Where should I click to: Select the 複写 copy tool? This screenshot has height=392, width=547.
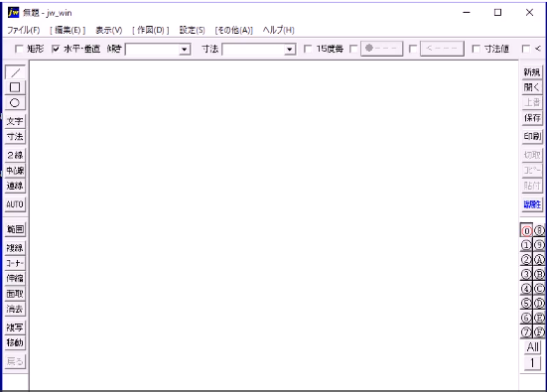tap(15, 327)
